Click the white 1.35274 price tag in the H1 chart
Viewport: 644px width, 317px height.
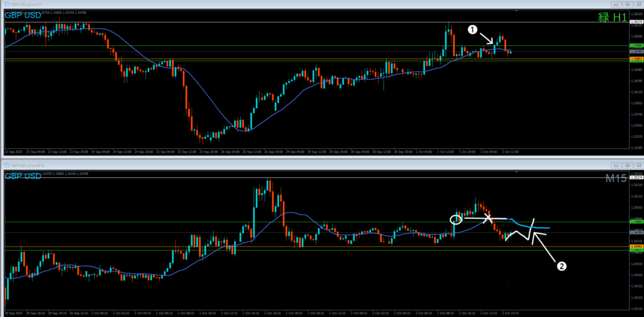click(x=636, y=22)
